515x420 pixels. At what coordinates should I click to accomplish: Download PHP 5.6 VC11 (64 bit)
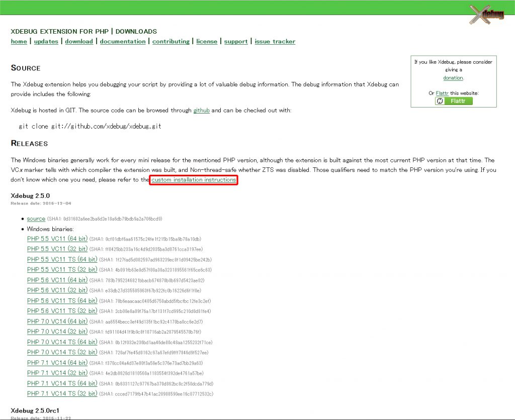(57, 280)
